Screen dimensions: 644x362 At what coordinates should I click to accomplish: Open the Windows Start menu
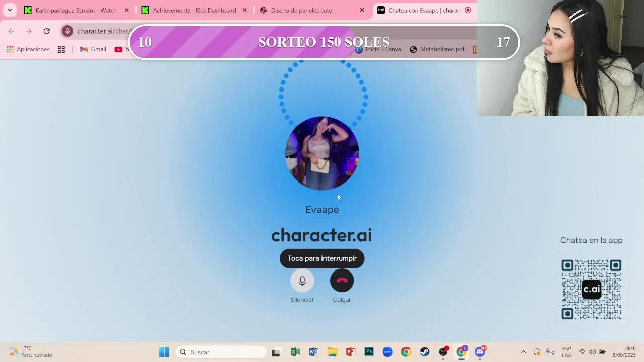click(x=164, y=352)
